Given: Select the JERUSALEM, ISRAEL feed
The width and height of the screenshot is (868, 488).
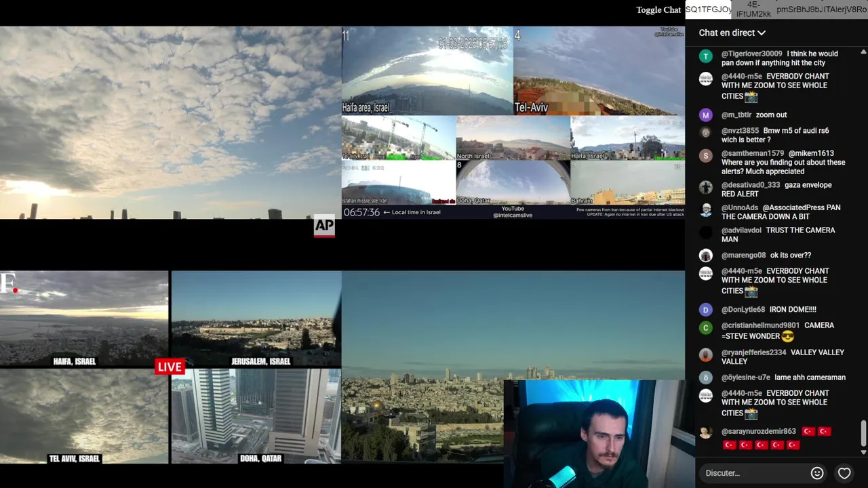Looking at the screenshot, I should [x=256, y=319].
